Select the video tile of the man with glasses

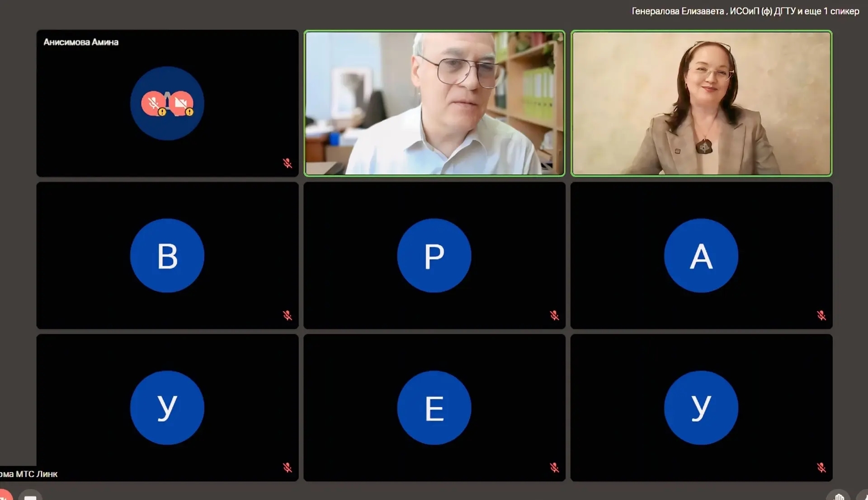coord(434,103)
